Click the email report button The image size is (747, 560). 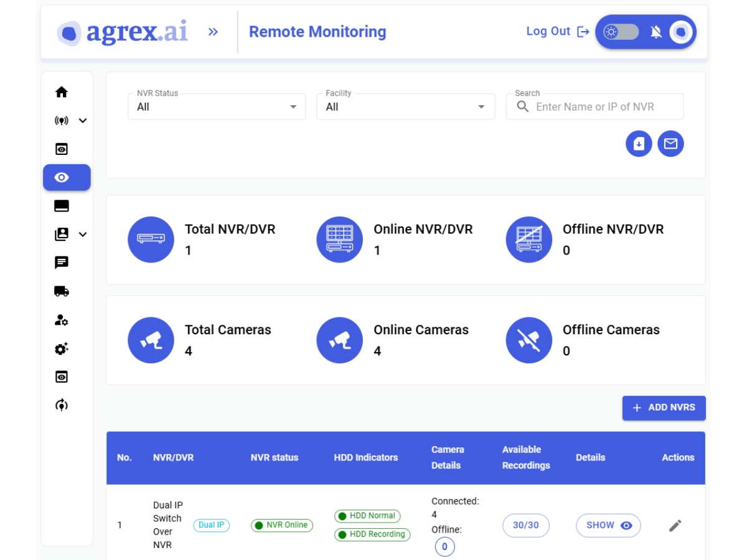click(x=670, y=144)
